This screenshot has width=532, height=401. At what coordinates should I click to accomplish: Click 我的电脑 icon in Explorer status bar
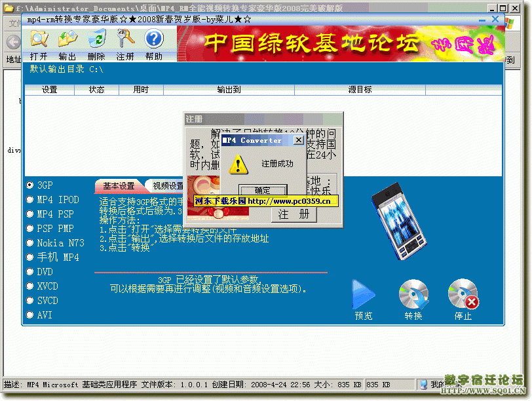click(424, 385)
